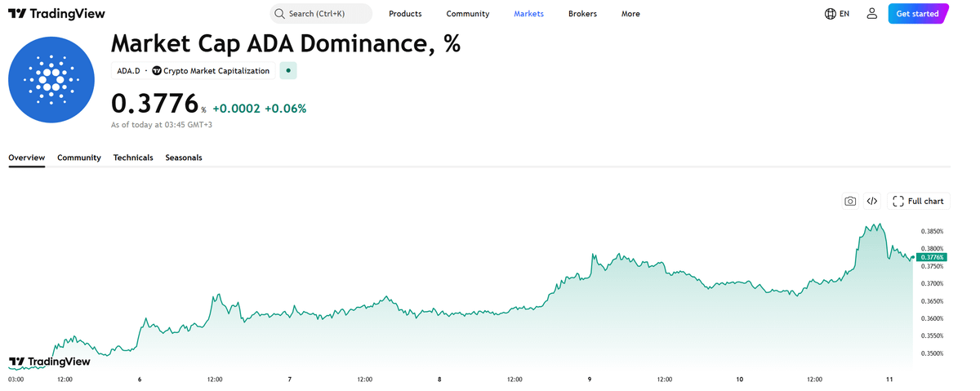Click the Market Cap ADA Dominance heading

(286, 43)
